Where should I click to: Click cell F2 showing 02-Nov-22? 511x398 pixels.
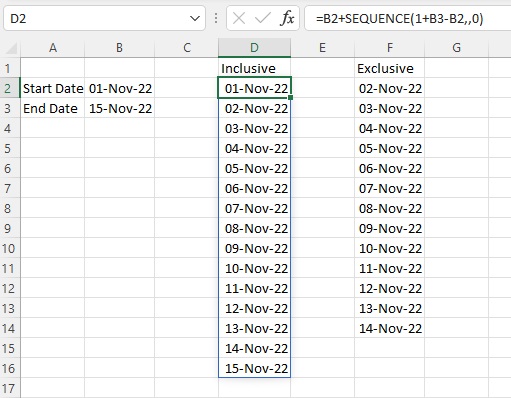(x=390, y=88)
